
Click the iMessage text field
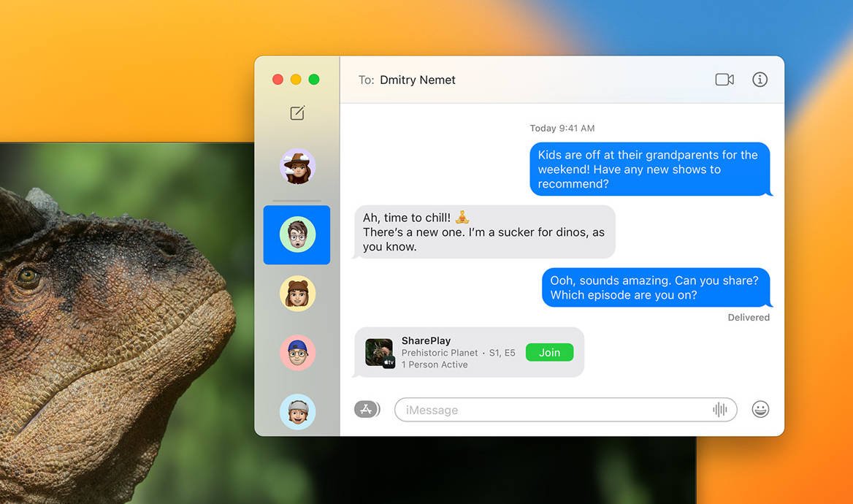click(x=566, y=409)
